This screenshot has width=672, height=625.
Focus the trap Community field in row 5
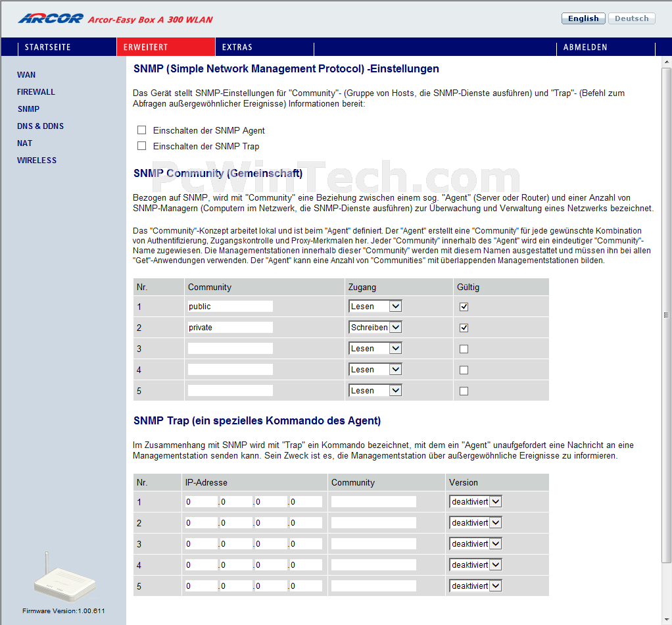click(x=373, y=586)
